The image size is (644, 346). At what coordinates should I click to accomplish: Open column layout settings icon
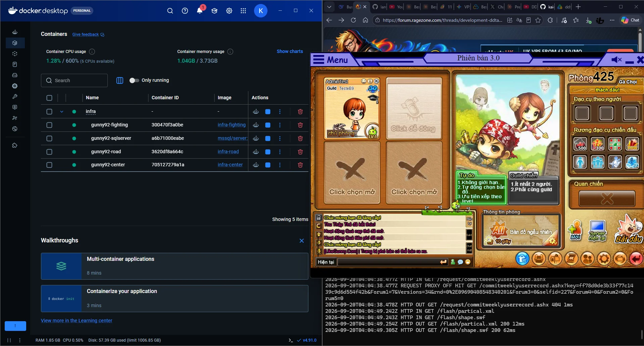(x=120, y=80)
